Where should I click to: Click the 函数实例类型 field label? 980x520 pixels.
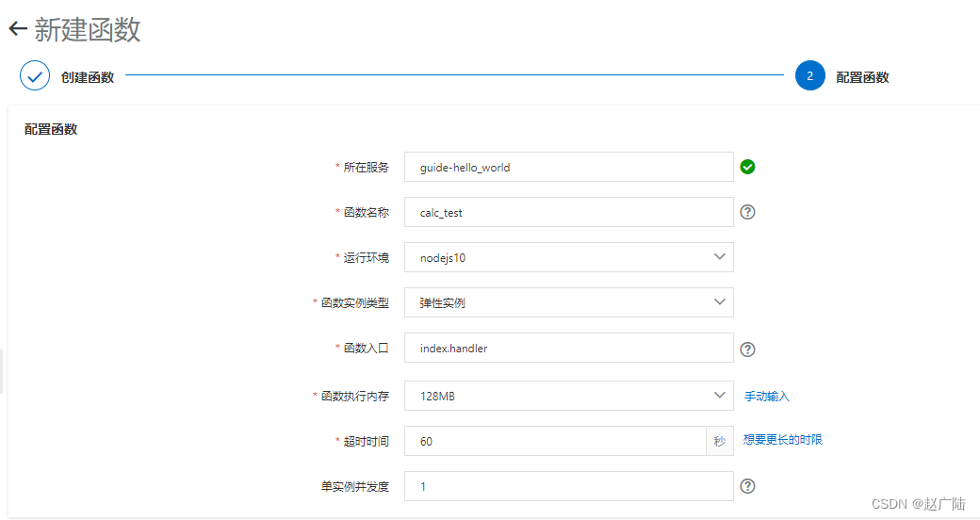[x=355, y=303]
